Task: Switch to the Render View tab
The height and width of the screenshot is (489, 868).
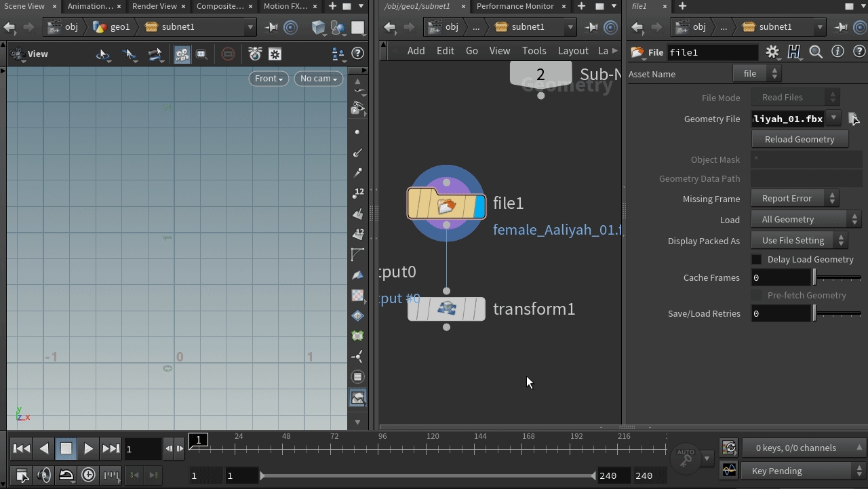Action: (154, 6)
